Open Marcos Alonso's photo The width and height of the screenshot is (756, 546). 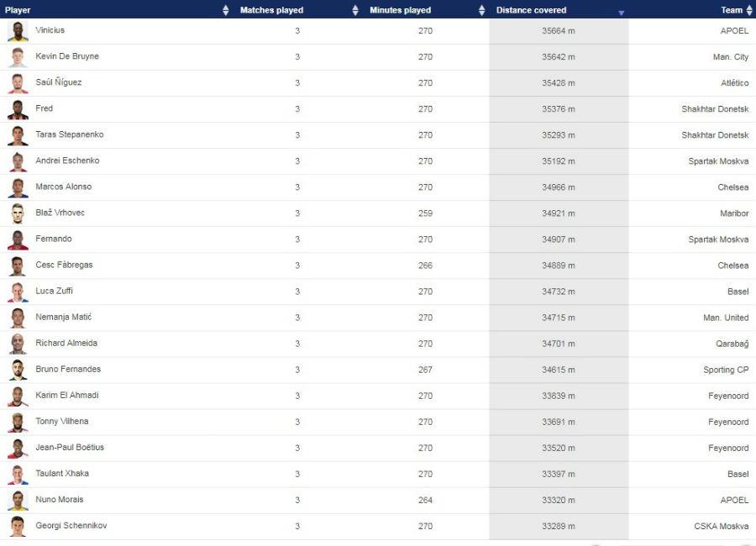click(x=18, y=187)
